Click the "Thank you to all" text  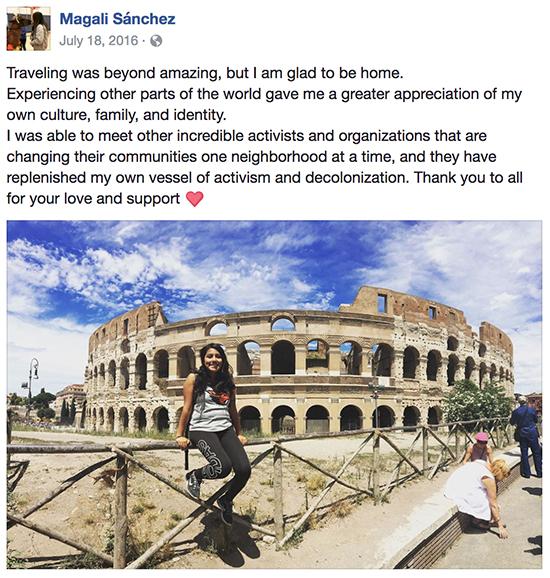coord(468,178)
